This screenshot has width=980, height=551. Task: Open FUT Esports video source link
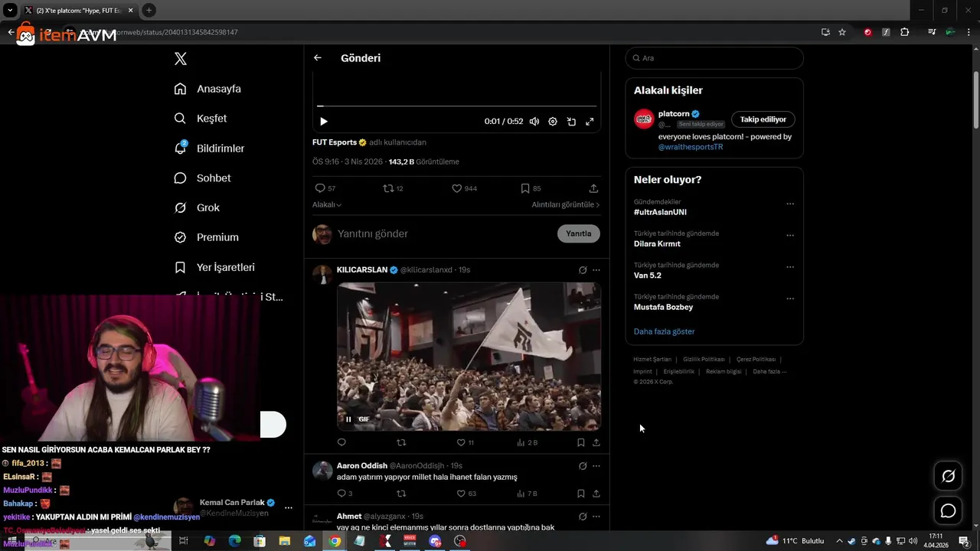pyautogui.click(x=335, y=142)
